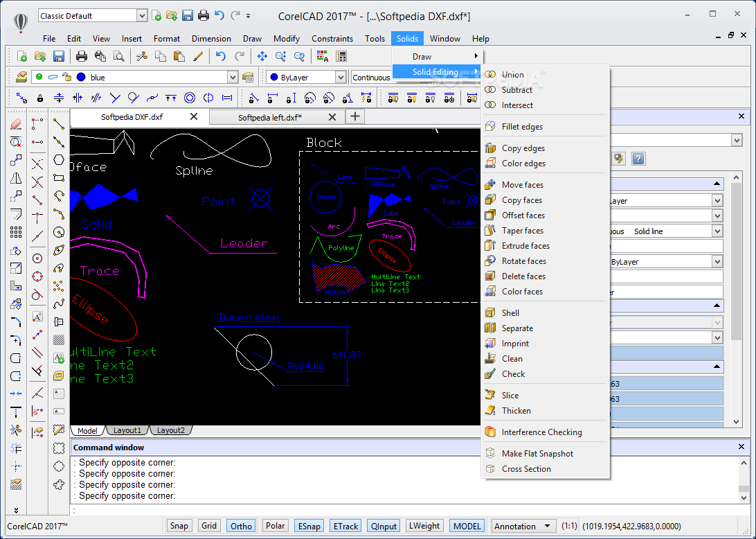The image size is (756, 539).
Task: Add a new drawing tab with plus
Action: point(355,116)
